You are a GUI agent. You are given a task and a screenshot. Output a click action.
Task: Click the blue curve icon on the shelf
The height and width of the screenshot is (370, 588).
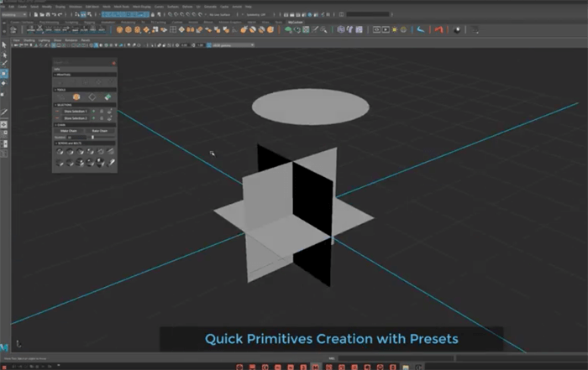pos(420,29)
